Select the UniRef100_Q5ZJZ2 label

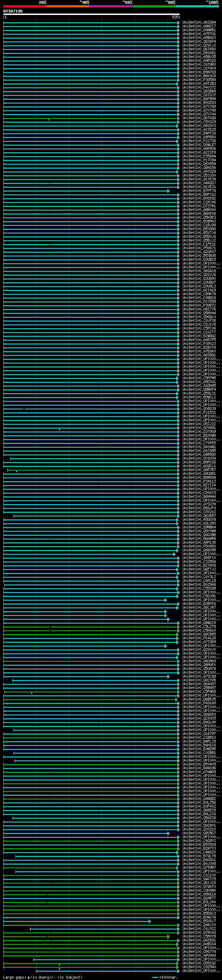coord(199,424)
